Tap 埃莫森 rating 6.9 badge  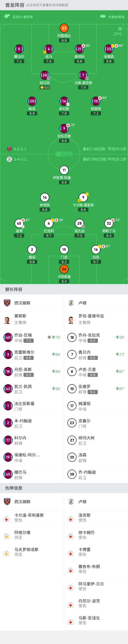tap(109, 61)
